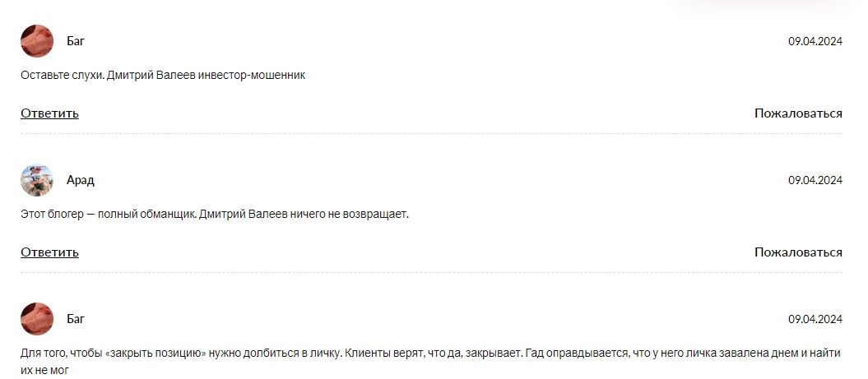This screenshot has width=868, height=379.
Task: Click the date on Баг's "Оставьте слухи" comment
Action: pyautogui.click(x=815, y=41)
